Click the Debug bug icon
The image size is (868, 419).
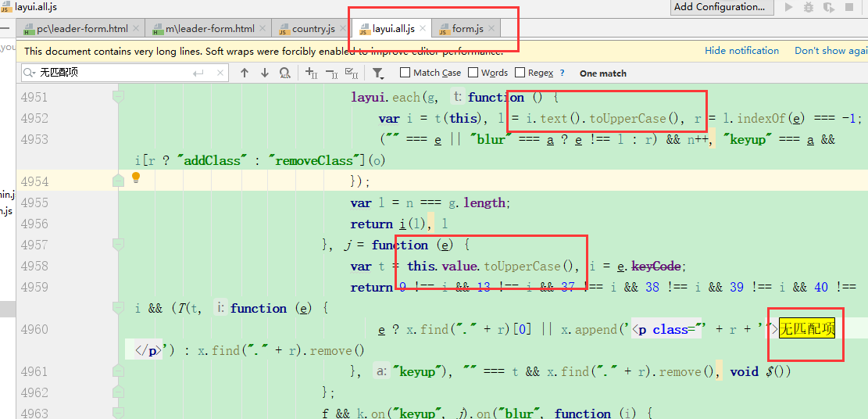point(809,7)
